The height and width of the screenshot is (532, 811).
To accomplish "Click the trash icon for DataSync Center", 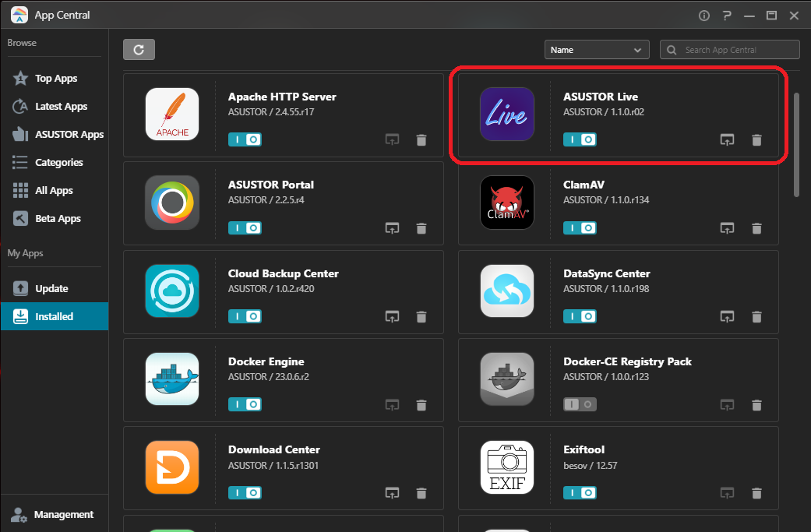I will tap(756, 316).
